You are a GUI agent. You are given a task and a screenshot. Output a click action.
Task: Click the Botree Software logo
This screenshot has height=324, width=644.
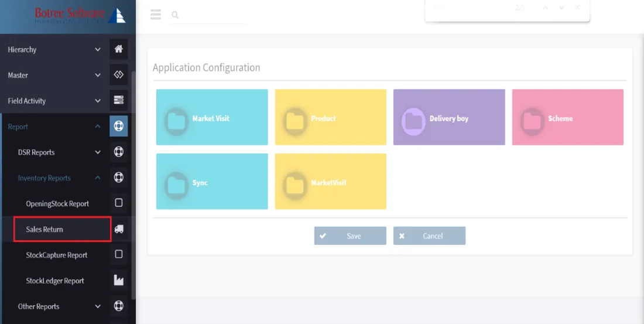click(x=80, y=16)
